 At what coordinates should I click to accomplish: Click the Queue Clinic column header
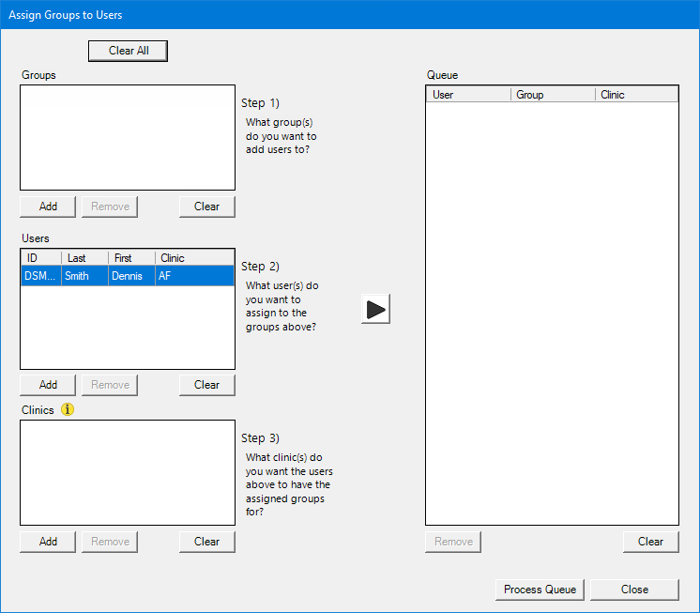point(636,95)
